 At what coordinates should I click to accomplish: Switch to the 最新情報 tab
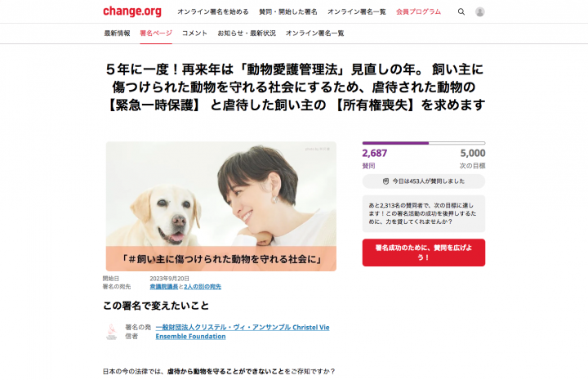click(x=117, y=33)
